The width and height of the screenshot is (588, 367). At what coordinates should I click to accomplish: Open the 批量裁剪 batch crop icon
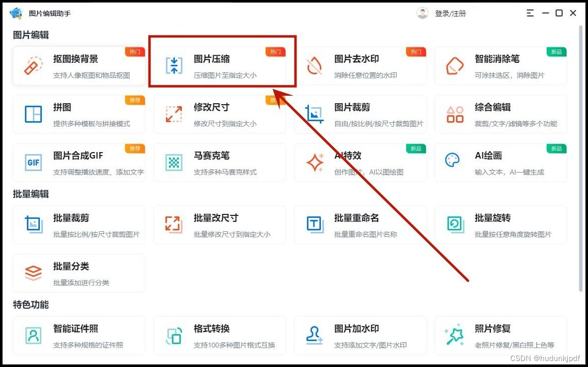[x=33, y=225]
